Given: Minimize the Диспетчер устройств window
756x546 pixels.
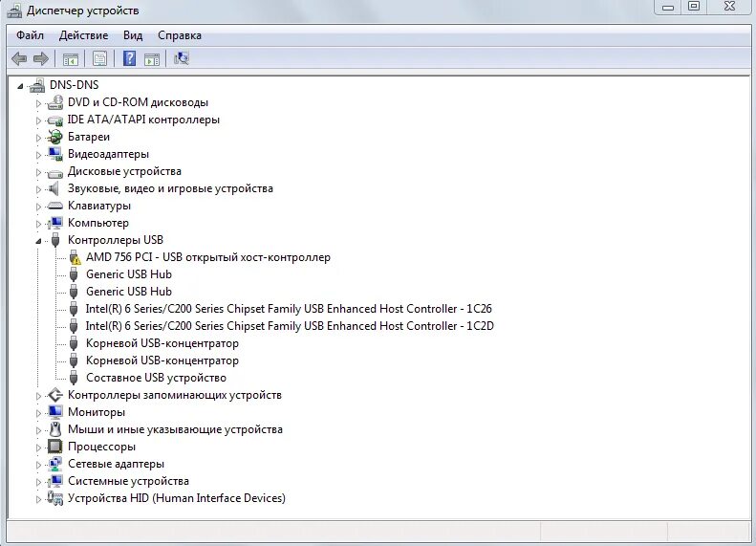Looking at the screenshot, I should pos(668,7).
